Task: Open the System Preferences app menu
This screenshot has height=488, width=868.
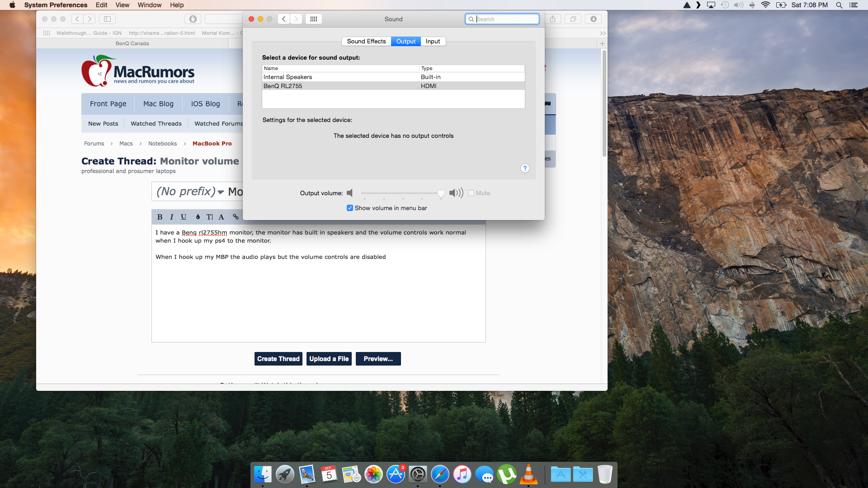Action: [x=56, y=5]
